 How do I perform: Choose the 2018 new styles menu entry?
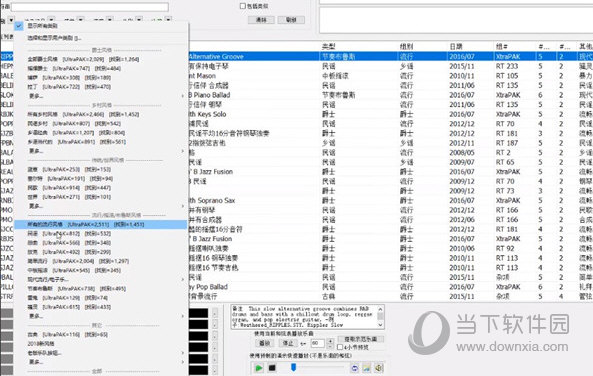click(x=101, y=343)
